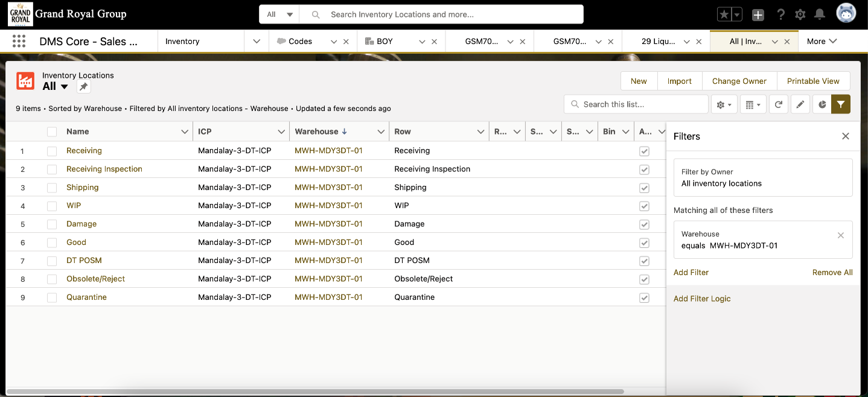
Task: Switch to the BOY tab
Action: tap(384, 42)
